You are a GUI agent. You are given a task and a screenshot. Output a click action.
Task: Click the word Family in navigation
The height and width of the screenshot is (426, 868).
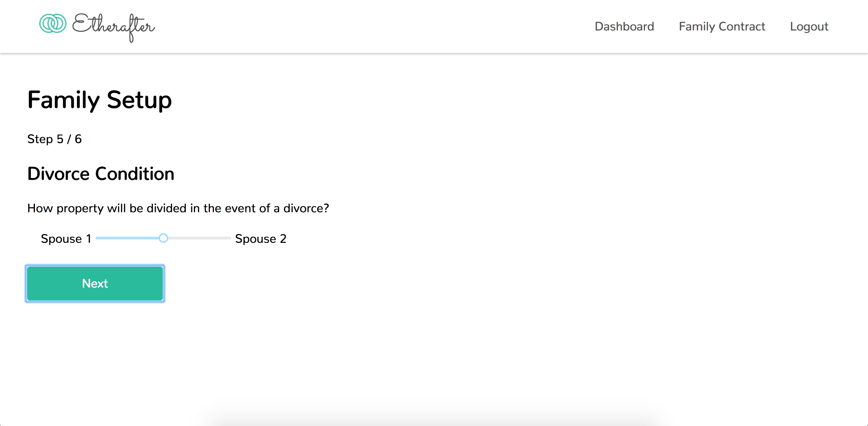point(697,26)
